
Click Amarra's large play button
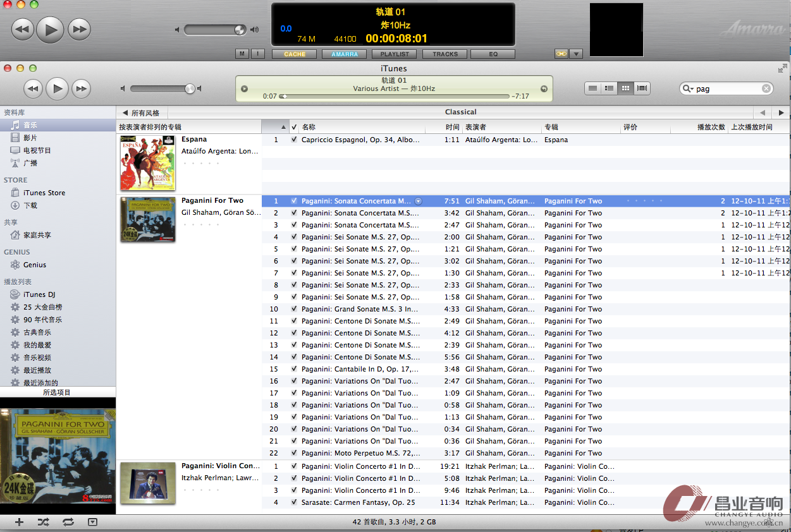[51, 29]
